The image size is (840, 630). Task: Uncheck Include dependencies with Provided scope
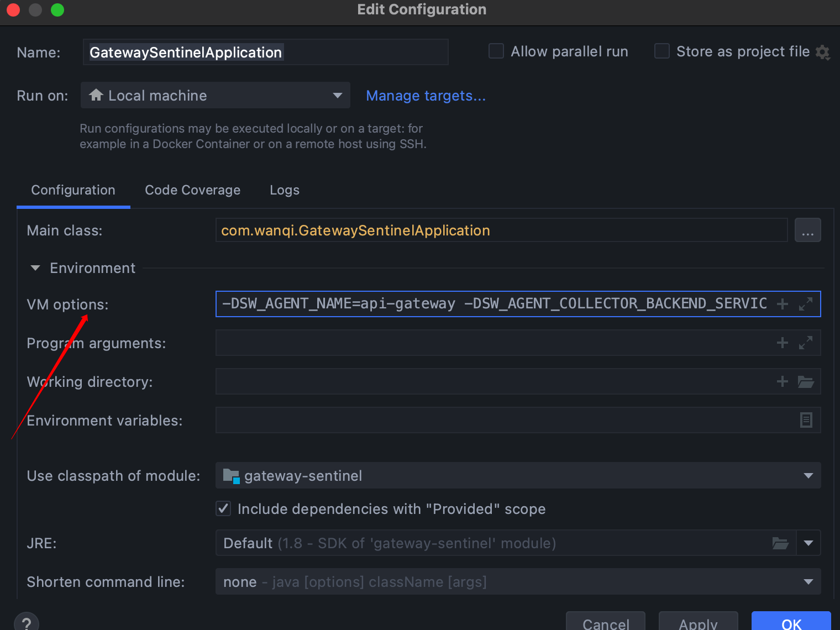[223, 508]
